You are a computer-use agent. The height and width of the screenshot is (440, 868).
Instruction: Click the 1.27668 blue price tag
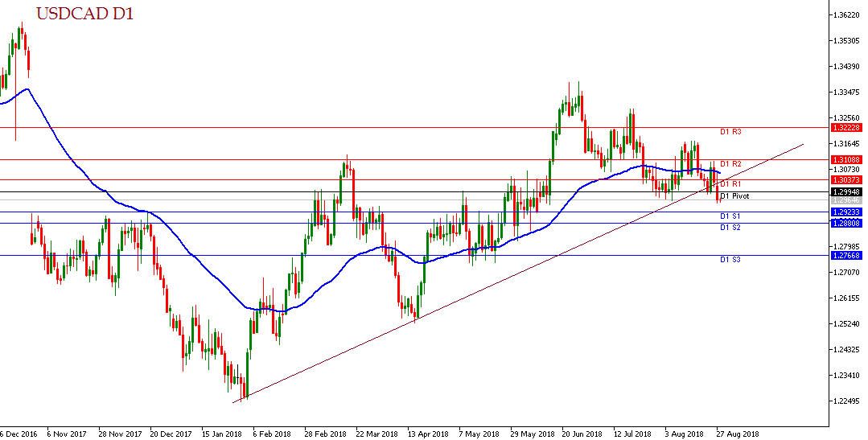click(x=846, y=255)
